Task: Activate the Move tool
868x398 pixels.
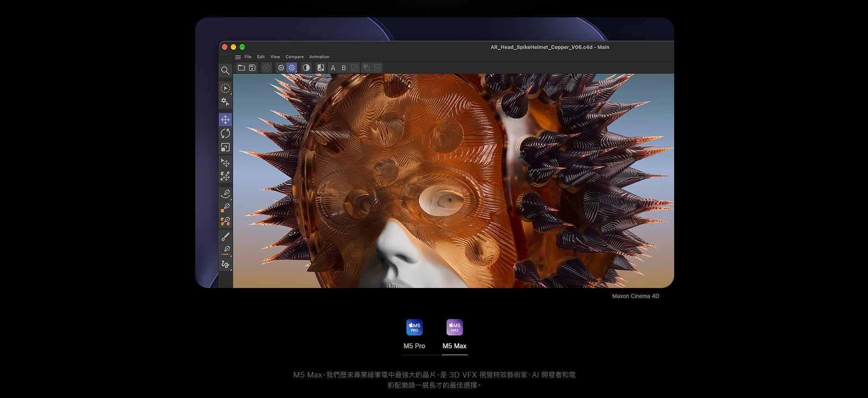Action: pos(225,120)
